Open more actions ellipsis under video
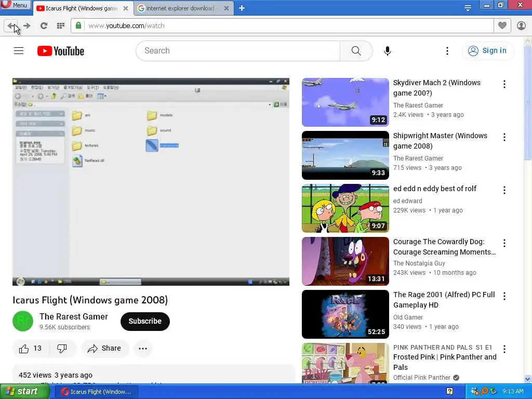This screenshot has width=532, height=399. (143, 349)
